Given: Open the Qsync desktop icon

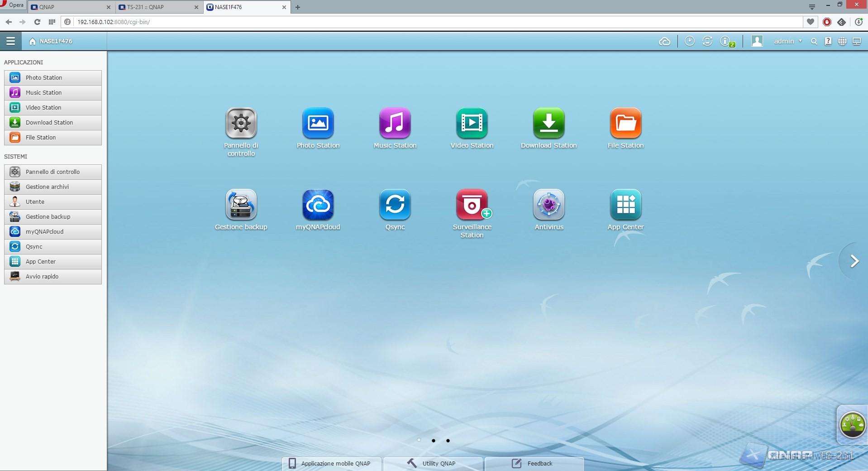Looking at the screenshot, I should pos(395,205).
